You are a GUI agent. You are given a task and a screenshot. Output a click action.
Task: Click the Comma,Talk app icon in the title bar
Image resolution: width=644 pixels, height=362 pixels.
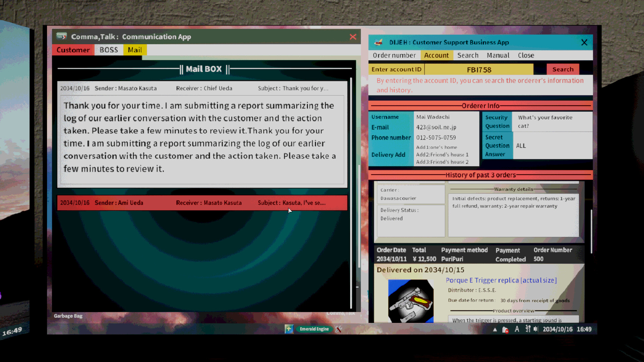62,37
